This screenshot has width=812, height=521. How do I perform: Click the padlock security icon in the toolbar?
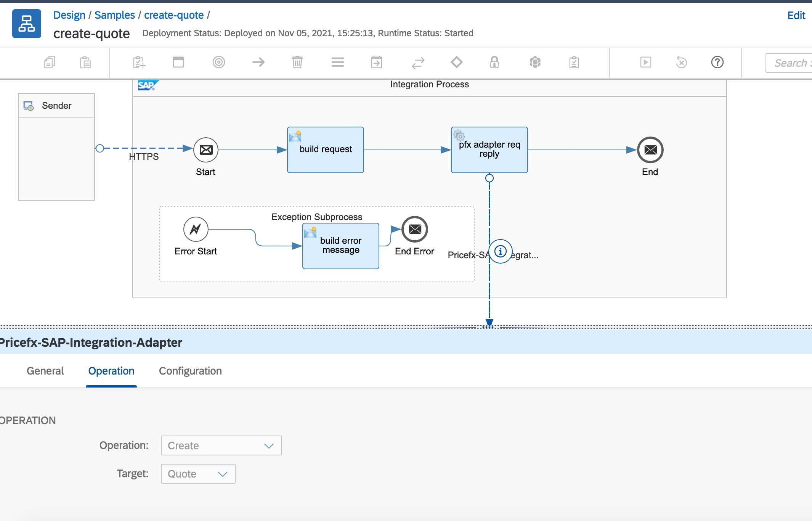494,62
